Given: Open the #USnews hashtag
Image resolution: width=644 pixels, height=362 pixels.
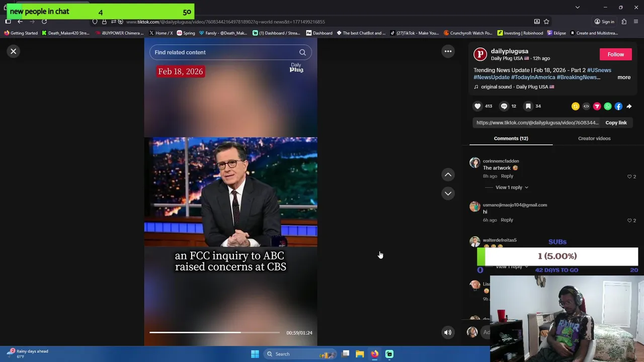Looking at the screenshot, I should (x=599, y=70).
